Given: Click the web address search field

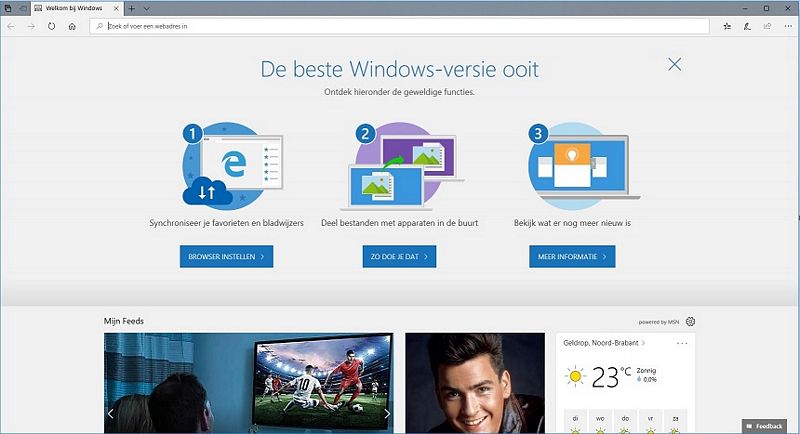Looking at the screenshot, I should (x=399, y=26).
